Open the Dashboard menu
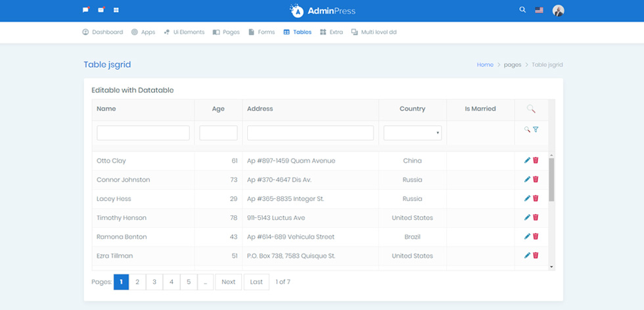Image resolution: width=644 pixels, height=310 pixels. coord(103,32)
